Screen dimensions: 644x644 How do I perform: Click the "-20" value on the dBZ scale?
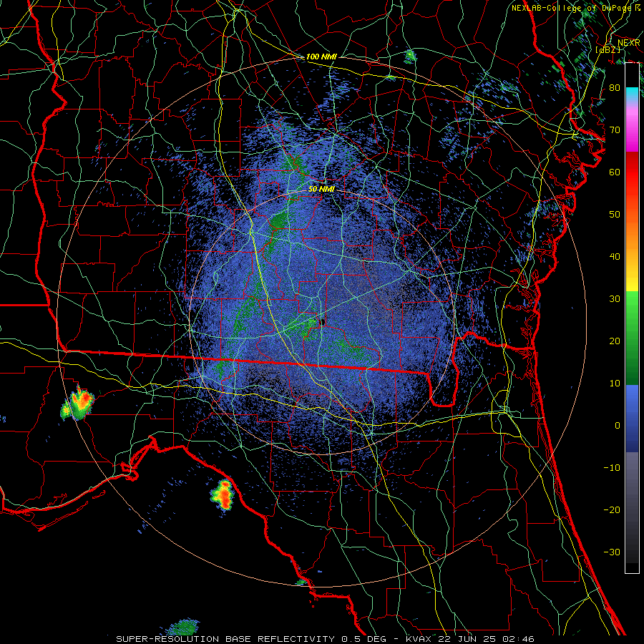pyautogui.click(x=612, y=509)
